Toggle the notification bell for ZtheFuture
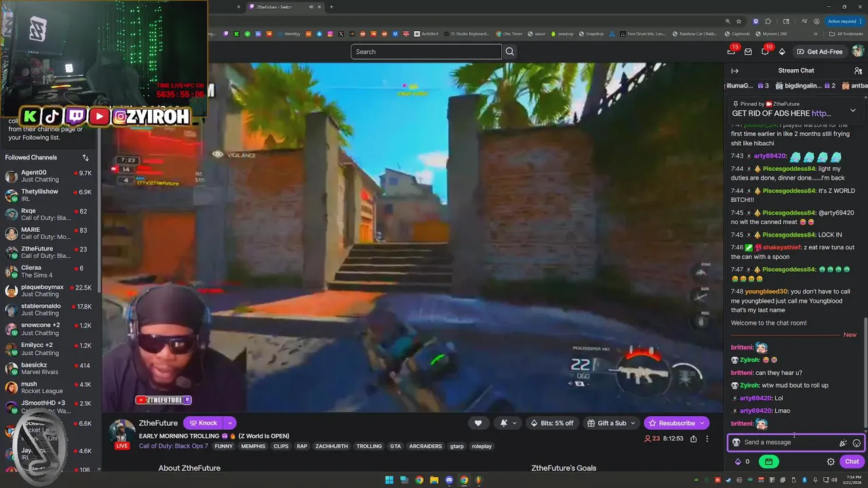Image resolution: width=868 pixels, height=488 pixels. tap(504, 423)
